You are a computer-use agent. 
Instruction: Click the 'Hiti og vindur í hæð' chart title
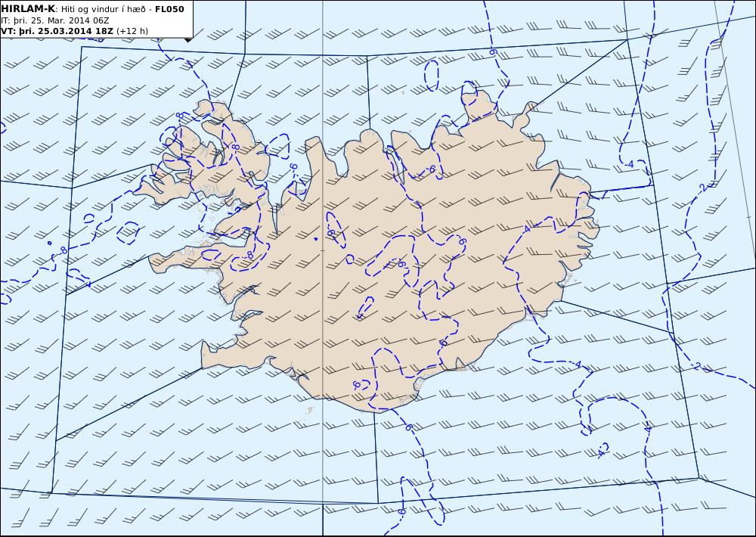(103, 9)
